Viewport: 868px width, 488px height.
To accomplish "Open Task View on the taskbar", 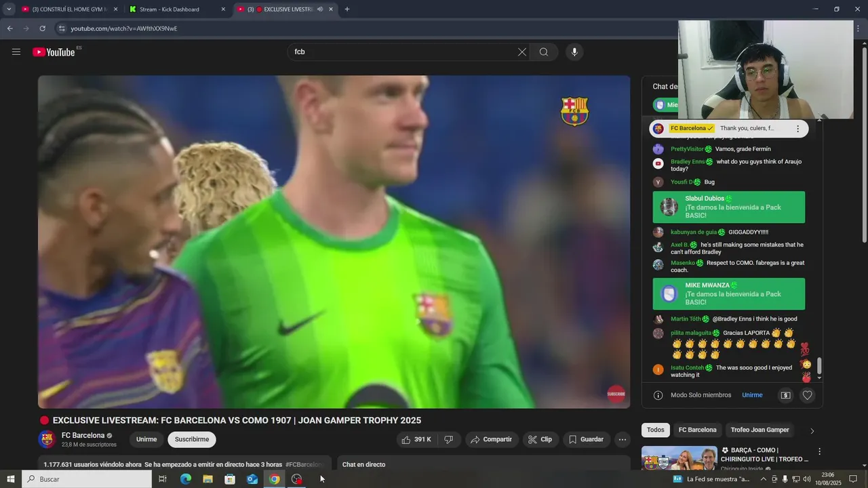I will pos(163,479).
